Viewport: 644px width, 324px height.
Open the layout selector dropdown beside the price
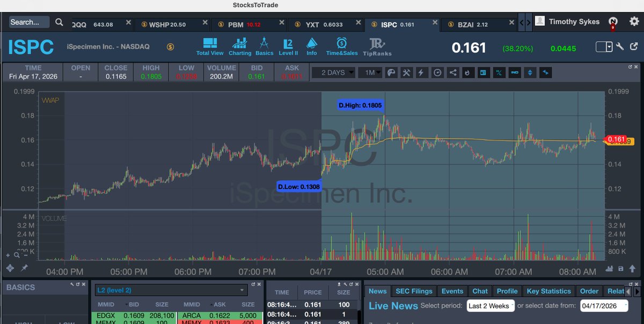point(604,47)
